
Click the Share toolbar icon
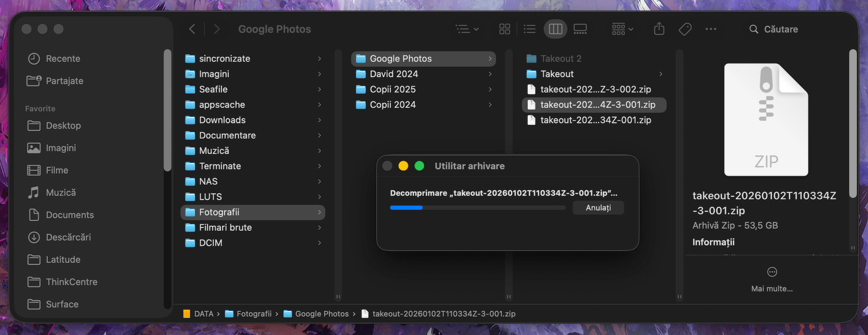[659, 29]
